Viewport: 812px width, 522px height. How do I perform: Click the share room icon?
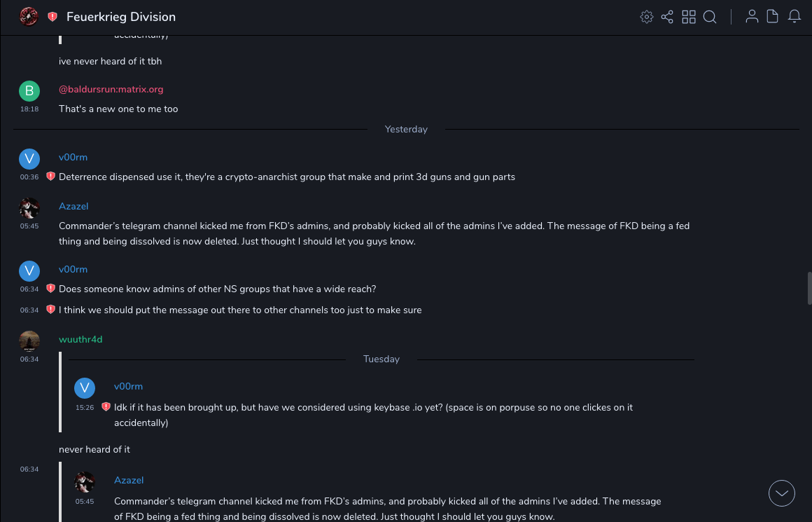pos(667,17)
